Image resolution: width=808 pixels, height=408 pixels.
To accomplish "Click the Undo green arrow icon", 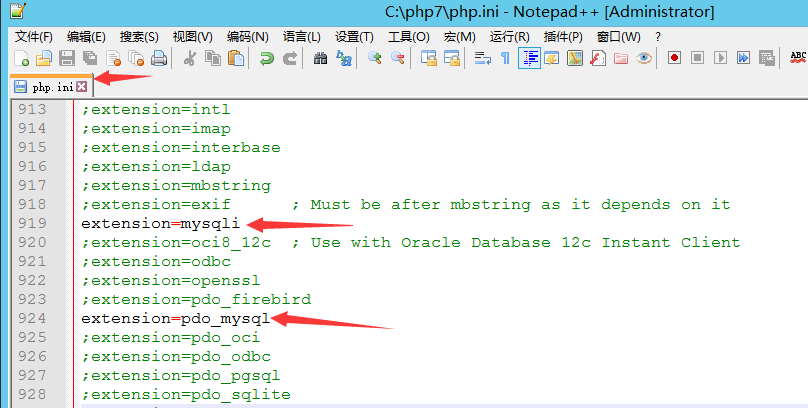I will pos(267,59).
